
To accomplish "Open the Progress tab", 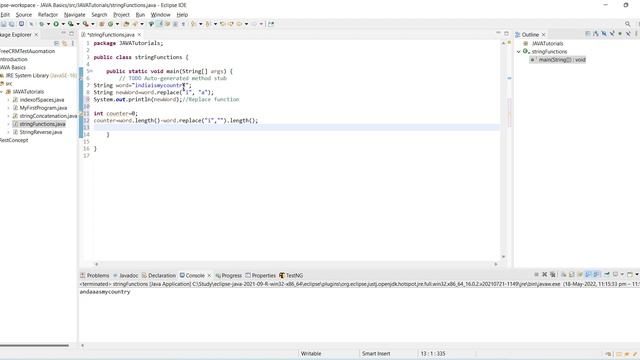I will (x=229, y=276).
